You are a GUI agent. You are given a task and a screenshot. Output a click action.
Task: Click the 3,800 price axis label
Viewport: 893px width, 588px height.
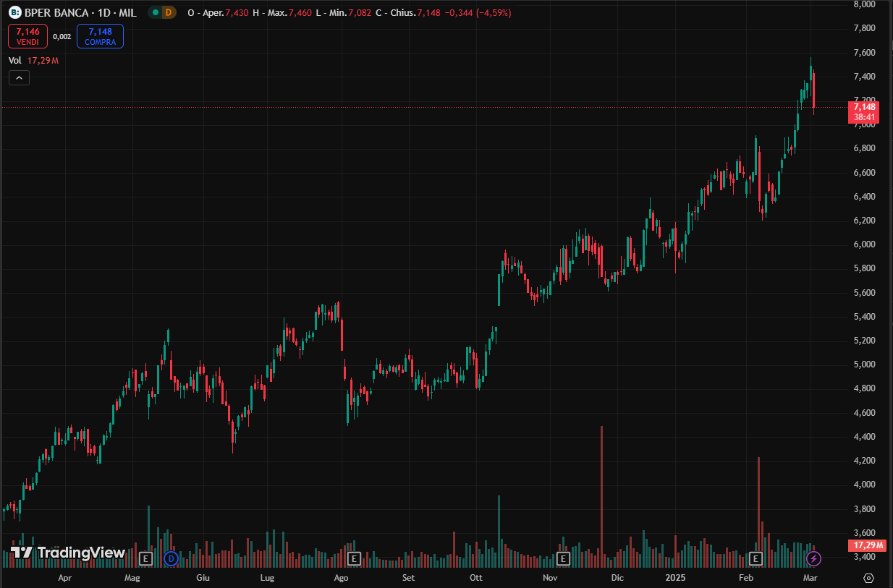pyautogui.click(x=866, y=509)
